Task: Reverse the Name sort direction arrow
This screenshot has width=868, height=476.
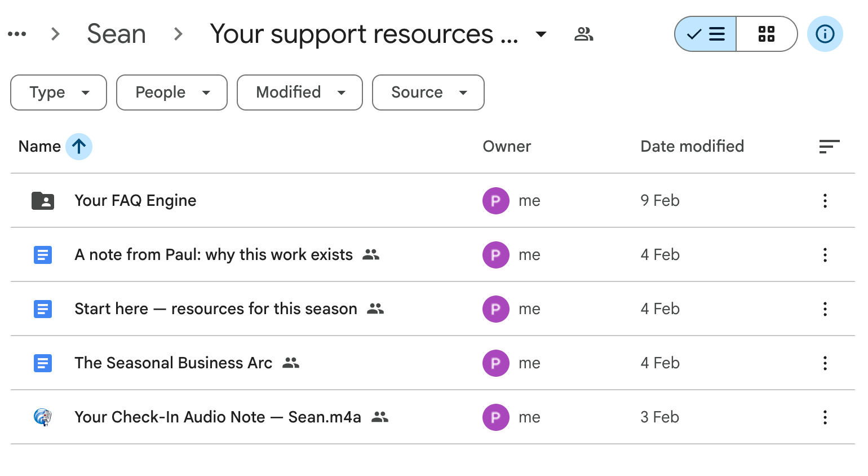Action: [79, 147]
